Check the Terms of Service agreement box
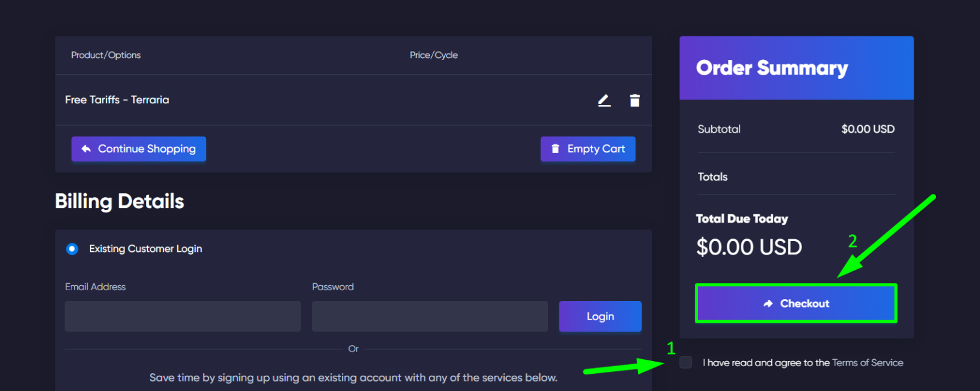The width and height of the screenshot is (980, 391). pos(686,363)
